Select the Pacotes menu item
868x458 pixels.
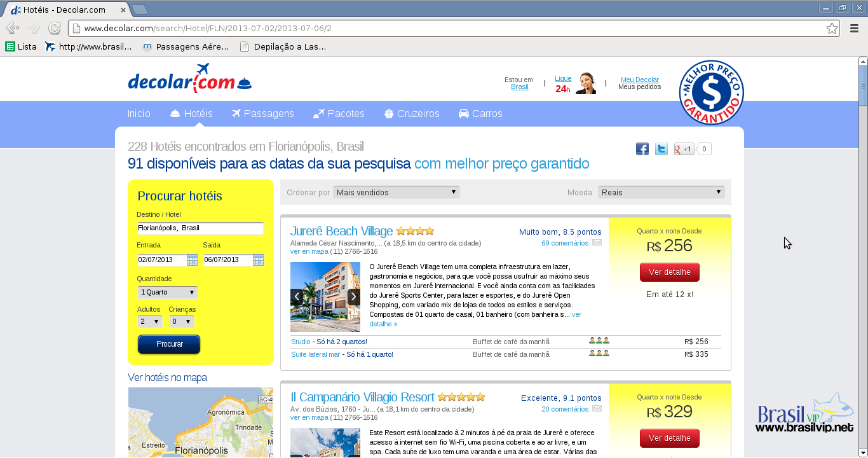[x=339, y=114]
